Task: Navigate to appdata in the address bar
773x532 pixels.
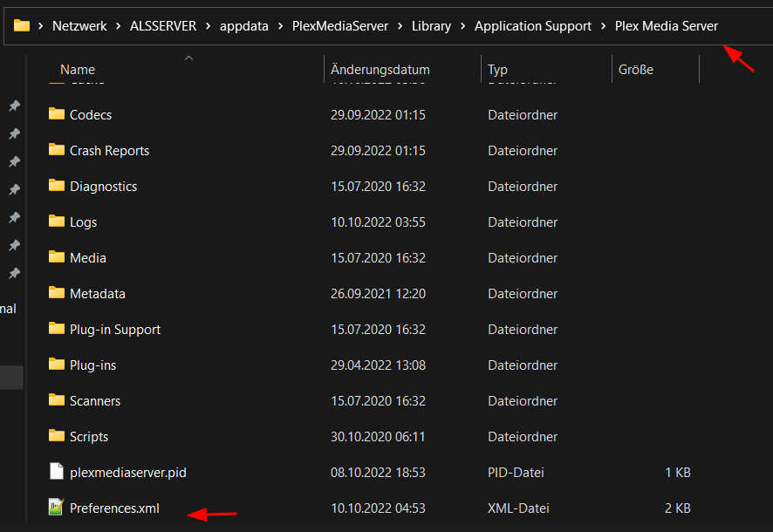Action: [244, 26]
